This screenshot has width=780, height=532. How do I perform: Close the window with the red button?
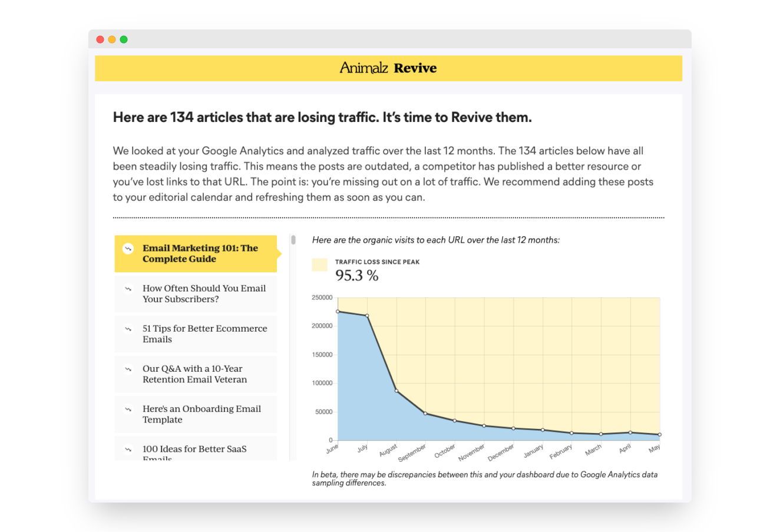coord(100,39)
